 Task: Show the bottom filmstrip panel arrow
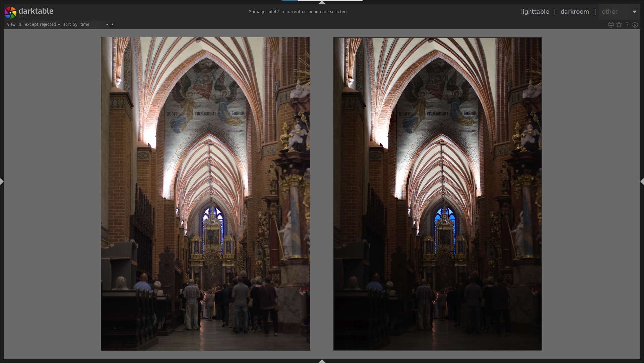point(322,361)
